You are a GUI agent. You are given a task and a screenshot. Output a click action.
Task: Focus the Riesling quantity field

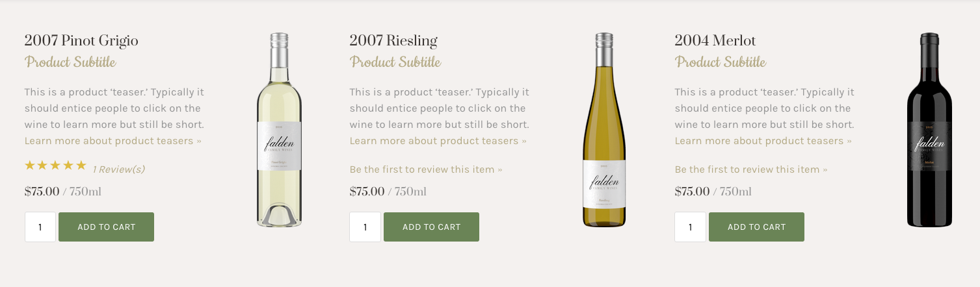point(365,227)
